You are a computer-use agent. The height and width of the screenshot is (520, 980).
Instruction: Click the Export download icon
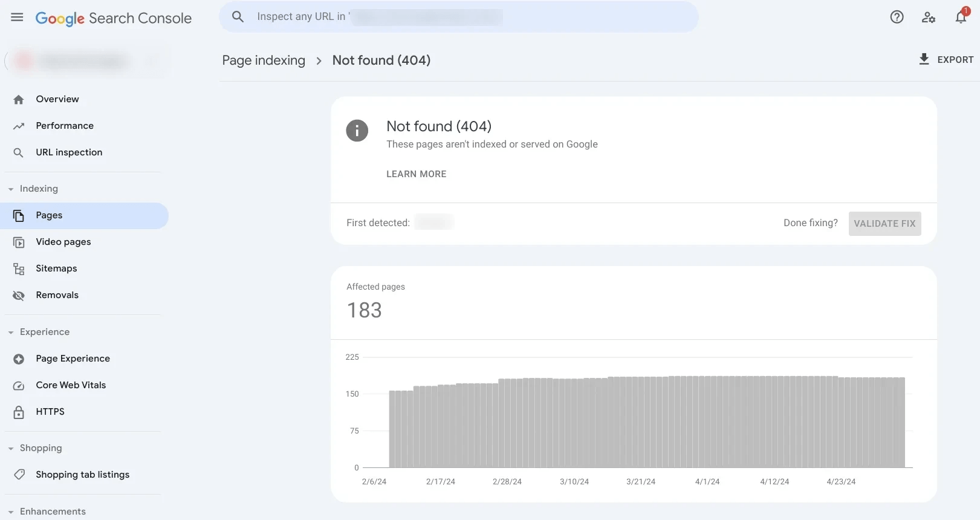coord(924,59)
